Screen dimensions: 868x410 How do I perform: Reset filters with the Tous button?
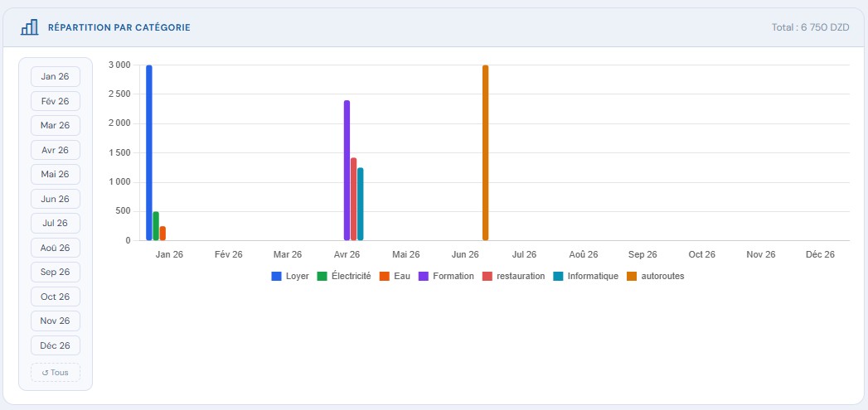pos(56,373)
